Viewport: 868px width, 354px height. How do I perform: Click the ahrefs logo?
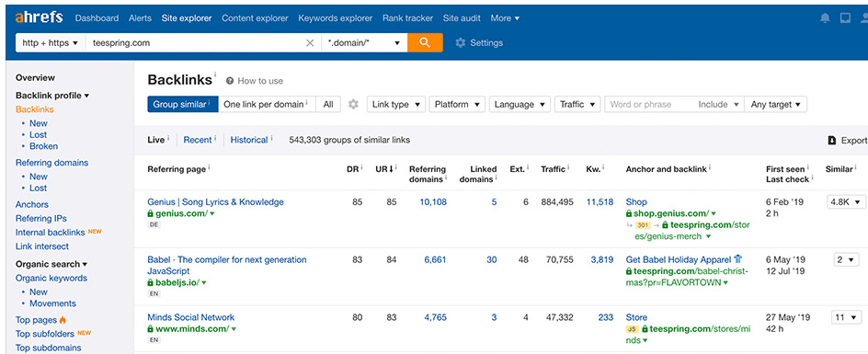(x=40, y=17)
